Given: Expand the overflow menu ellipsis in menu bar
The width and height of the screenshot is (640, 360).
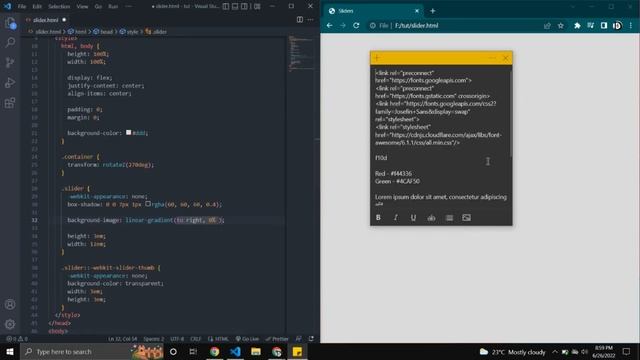Looking at the screenshot, I should 129,7.
